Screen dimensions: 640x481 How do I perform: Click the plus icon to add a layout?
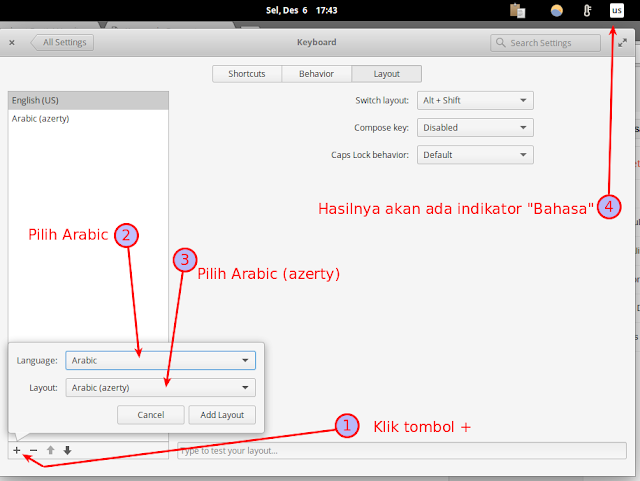[x=17, y=450]
